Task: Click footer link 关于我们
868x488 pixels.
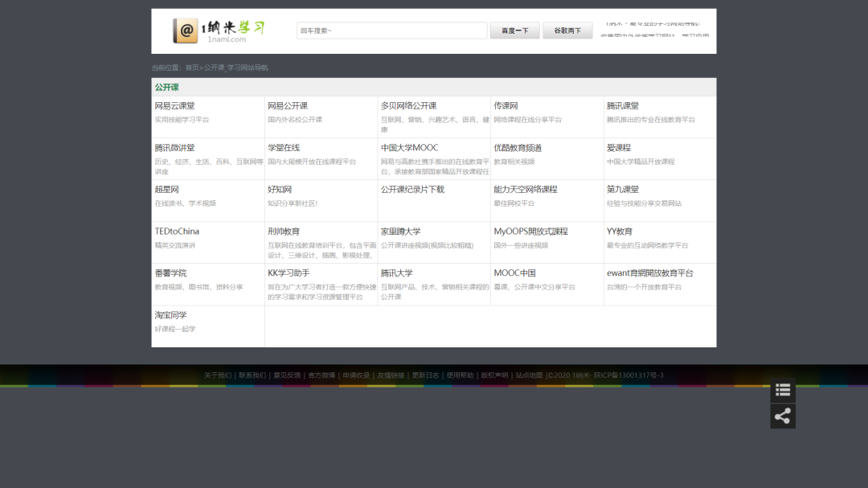Action: pyautogui.click(x=218, y=375)
